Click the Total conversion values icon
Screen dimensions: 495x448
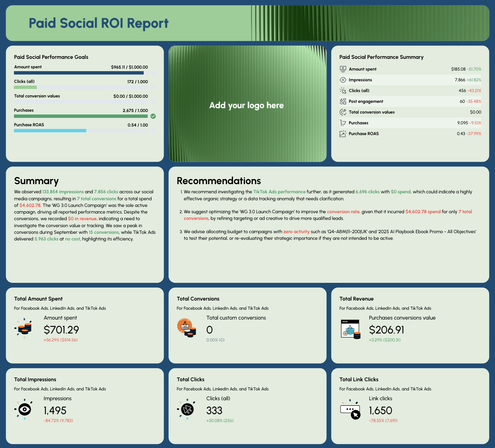point(343,112)
